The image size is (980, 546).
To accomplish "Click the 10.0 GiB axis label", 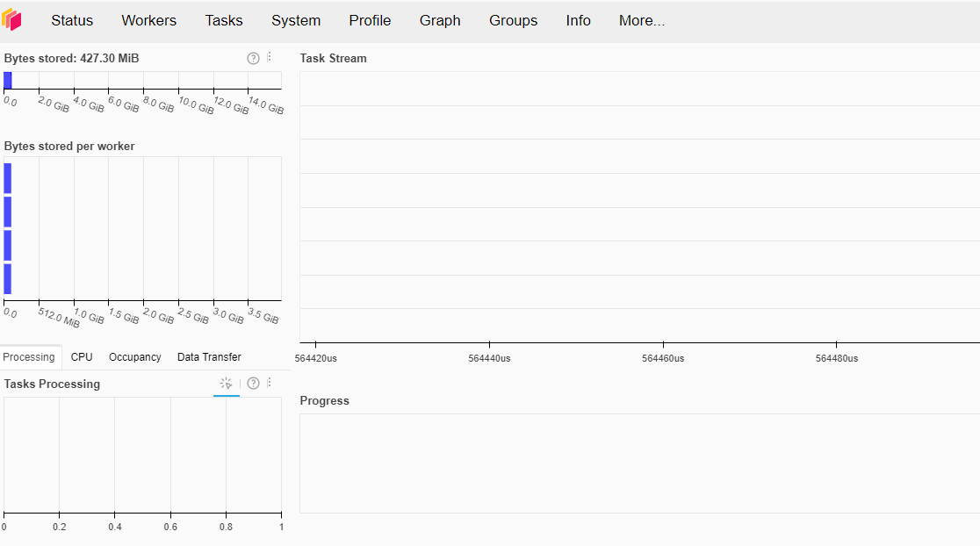I will click(196, 105).
